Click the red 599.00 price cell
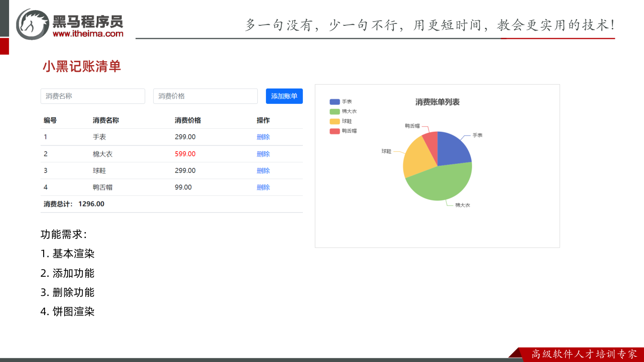Screen dimensions: 644x362 [x=185, y=154]
